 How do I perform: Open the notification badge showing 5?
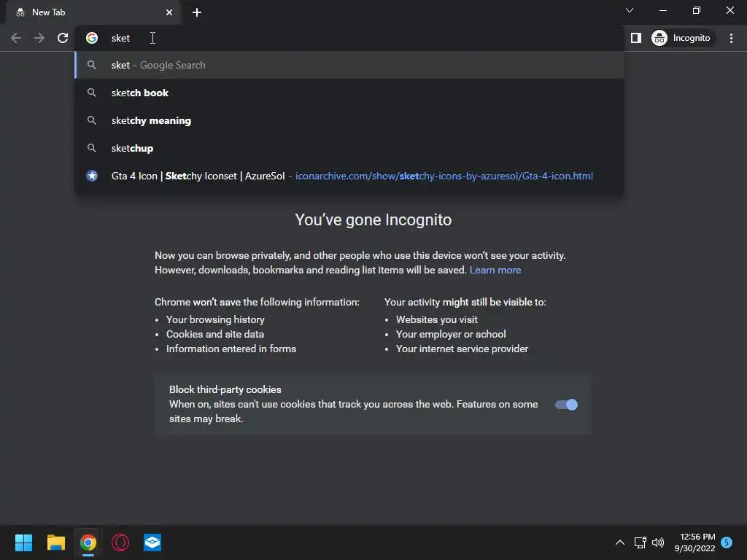click(x=727, y=542)
